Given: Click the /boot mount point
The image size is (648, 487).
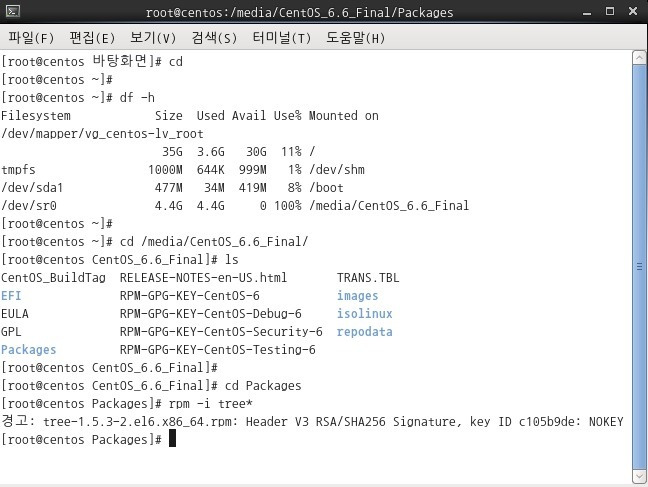Looking at the screenshot, I should pos(326,188).
